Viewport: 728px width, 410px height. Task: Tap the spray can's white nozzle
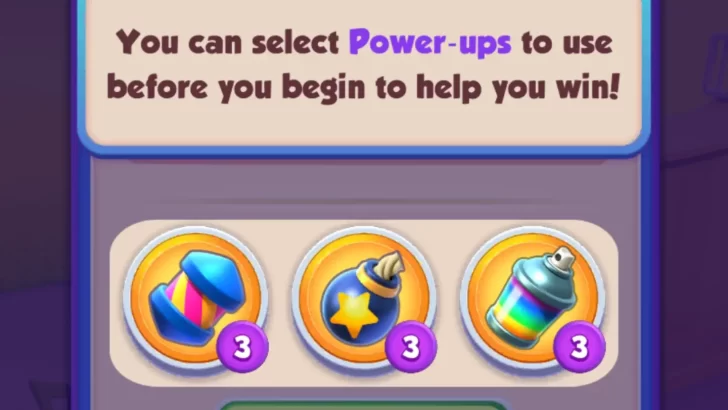click(563, 256)
